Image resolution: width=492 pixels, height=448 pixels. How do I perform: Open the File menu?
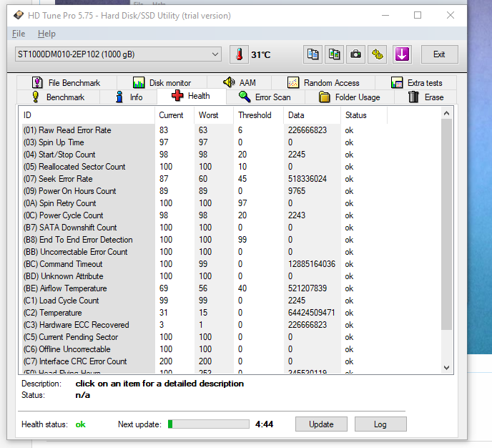coord(19,34)
